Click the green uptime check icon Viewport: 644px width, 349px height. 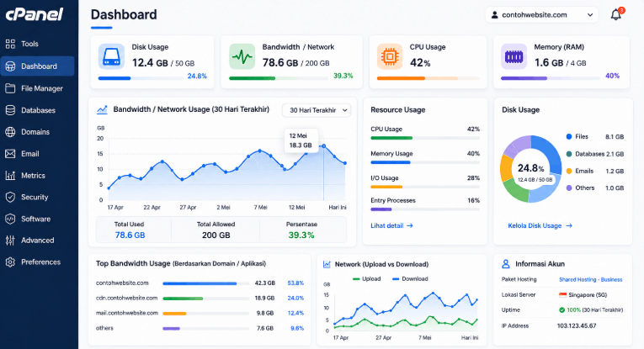[562, 310]
